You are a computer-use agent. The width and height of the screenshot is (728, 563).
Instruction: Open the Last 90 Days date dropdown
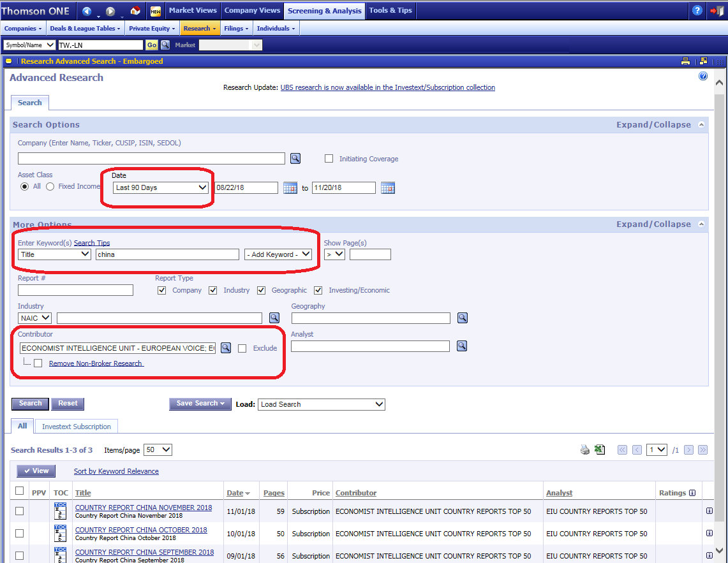click(161, 187)
